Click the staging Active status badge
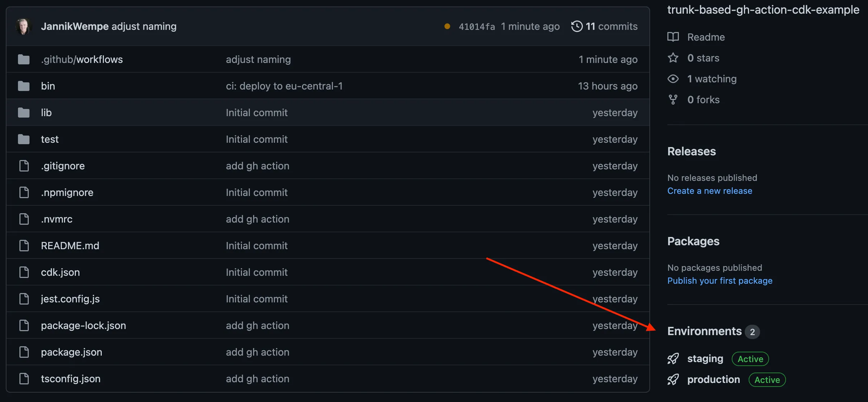 tap(750, 358)
